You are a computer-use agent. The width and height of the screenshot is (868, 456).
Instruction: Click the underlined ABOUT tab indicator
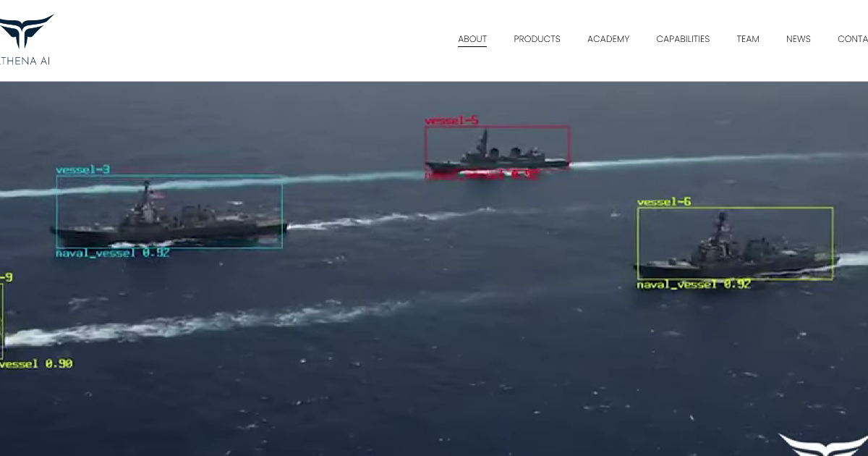(472, 46)
